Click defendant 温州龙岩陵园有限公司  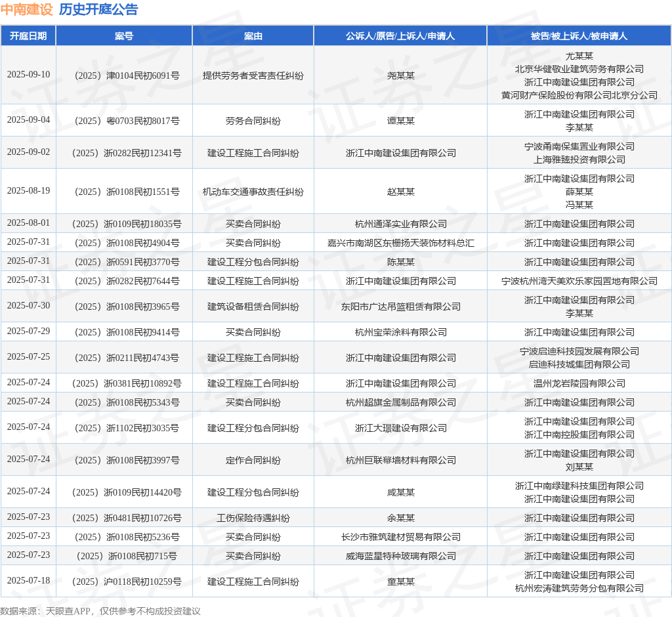point(579,383)
